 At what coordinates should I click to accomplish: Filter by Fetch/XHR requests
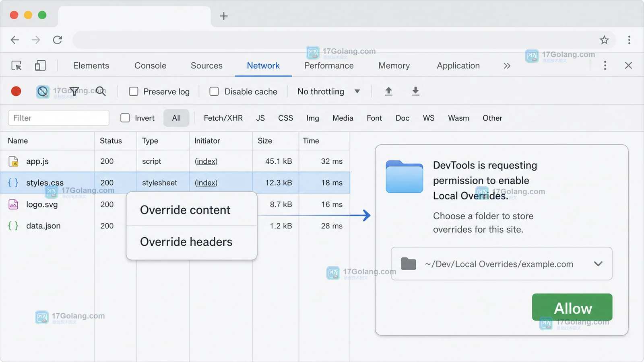point(223,118)
